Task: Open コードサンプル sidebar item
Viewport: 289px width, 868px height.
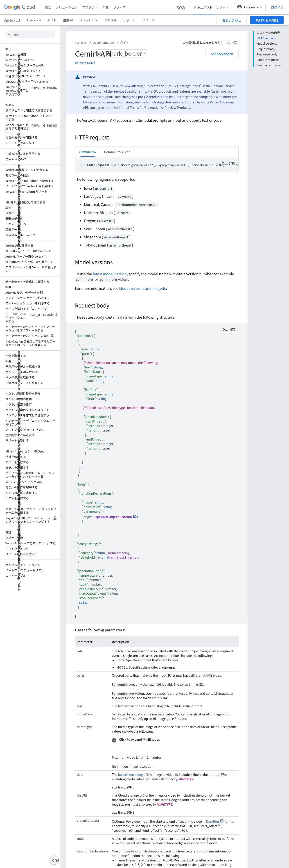Action: (16, 576)
